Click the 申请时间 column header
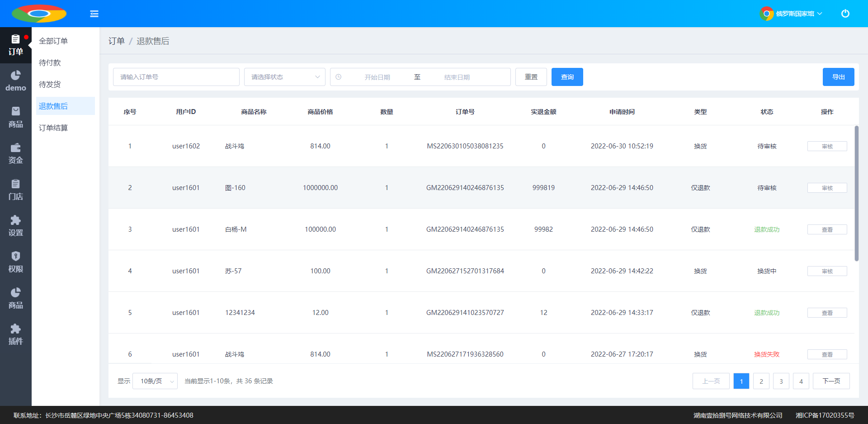 tap(622, 112)
